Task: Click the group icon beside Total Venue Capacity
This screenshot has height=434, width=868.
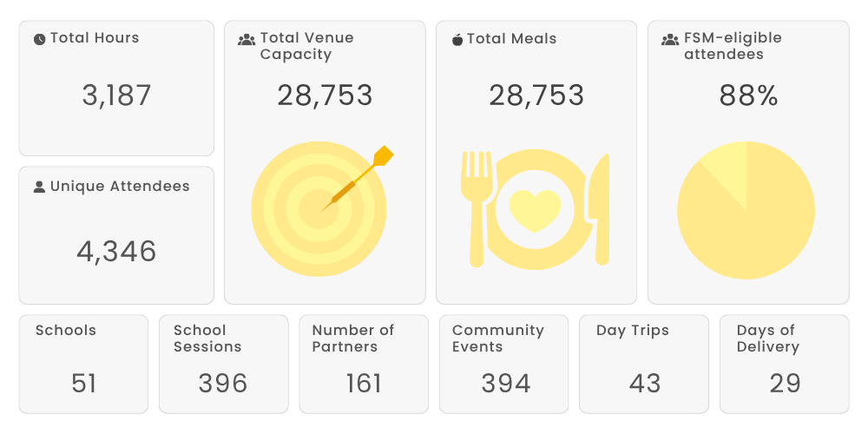Action: (247, 39)
